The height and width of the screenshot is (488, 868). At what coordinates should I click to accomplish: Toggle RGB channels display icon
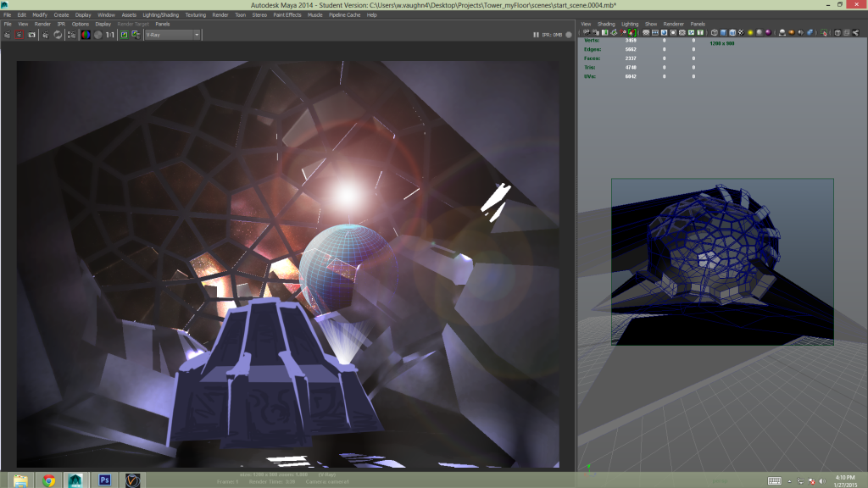[x=86, y=34]
